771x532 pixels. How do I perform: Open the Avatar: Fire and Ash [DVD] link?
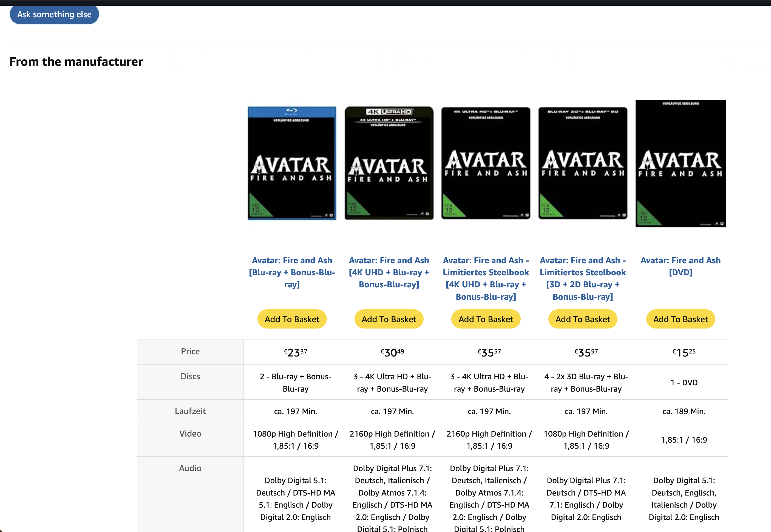pyautogui.click(x=680, y=266)
